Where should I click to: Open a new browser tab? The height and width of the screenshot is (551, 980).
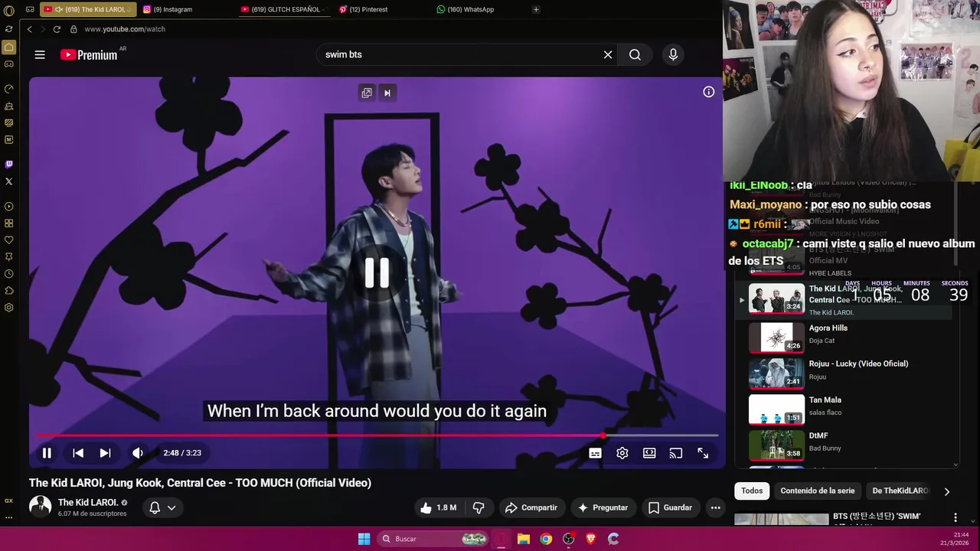(536, 10)
